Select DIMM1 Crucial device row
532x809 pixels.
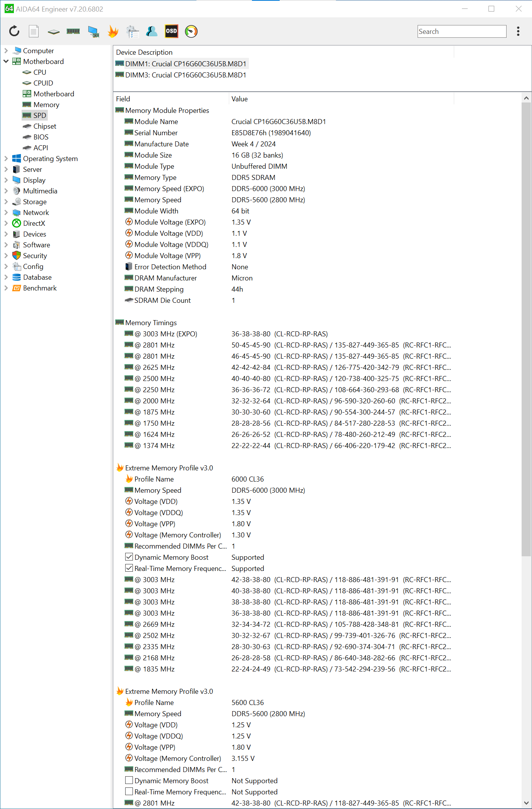click(x=181, y=64)
